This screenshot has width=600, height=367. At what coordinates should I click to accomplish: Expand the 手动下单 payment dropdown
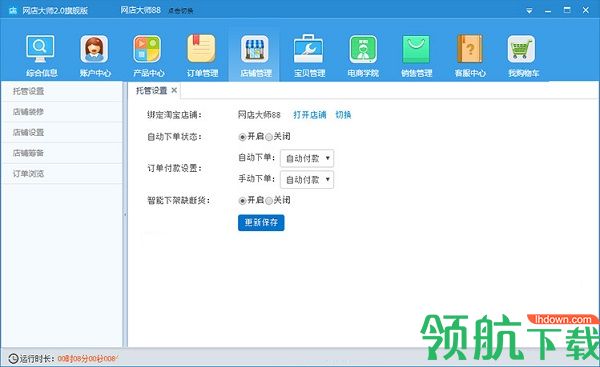point(307,179)
